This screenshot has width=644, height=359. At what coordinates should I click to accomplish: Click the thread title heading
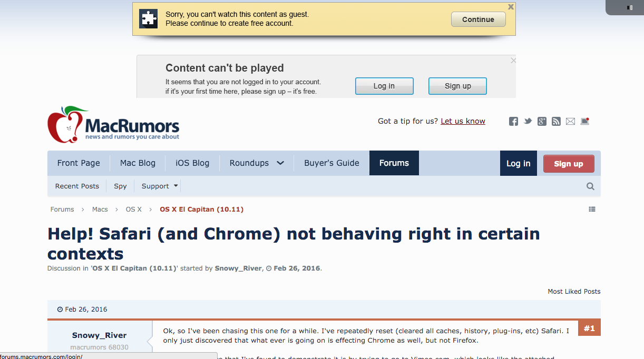point(294,244)
